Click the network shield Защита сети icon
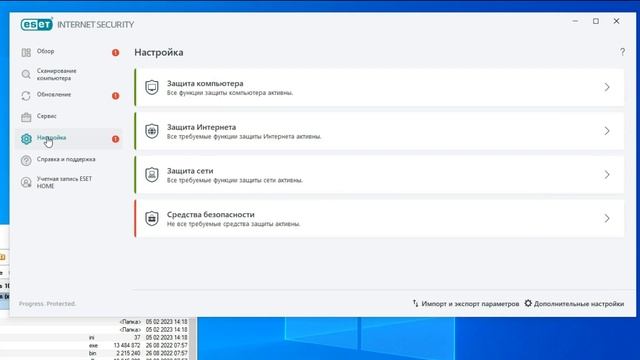 point(152,175)
